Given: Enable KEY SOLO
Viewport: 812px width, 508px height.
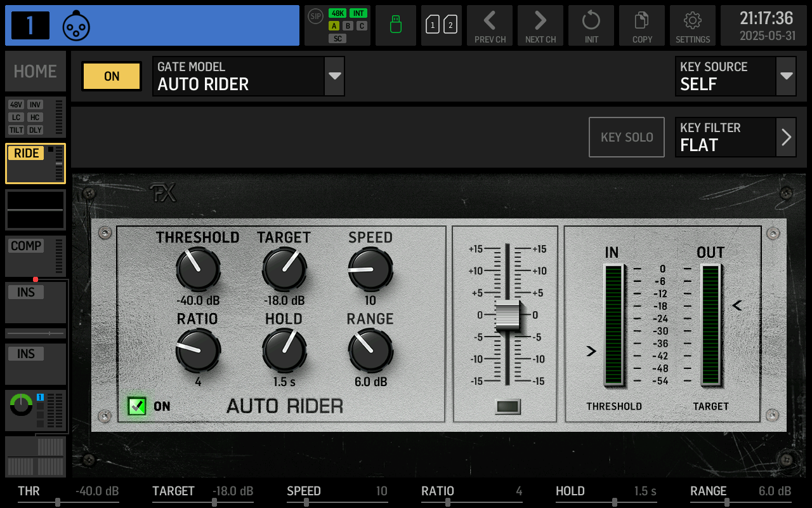Looking at the screenshot, I should point(627,137).
